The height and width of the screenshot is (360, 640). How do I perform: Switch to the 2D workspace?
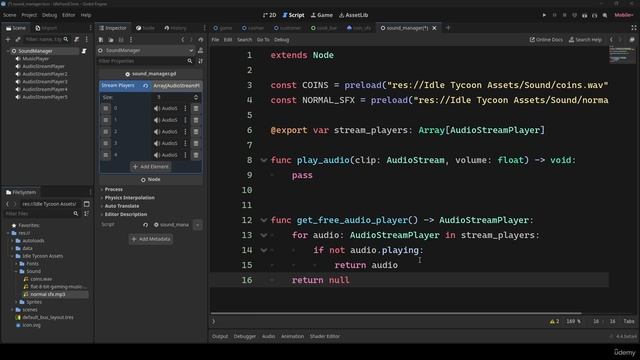pyautogui.click(x=269, y=15)
